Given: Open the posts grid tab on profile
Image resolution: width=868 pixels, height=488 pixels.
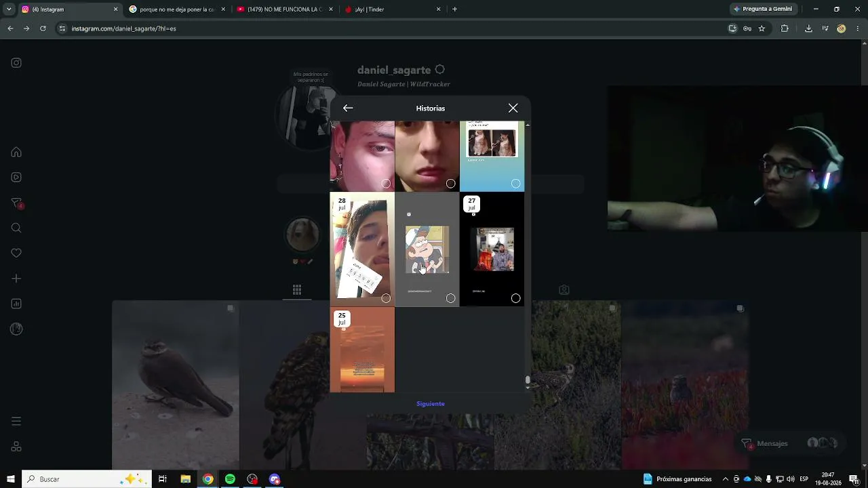Looking at the screenshot, I should (297, 290).
